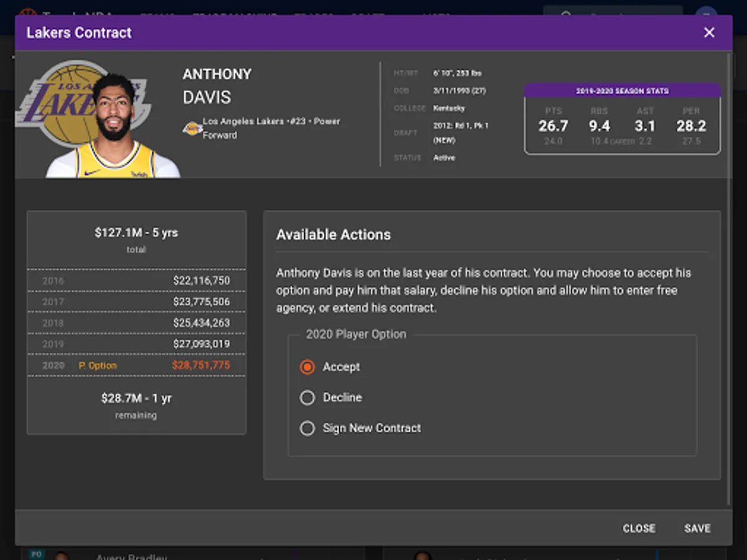The image size is (747, 560).
Task: Click the Lakers Contract dialog title
Action: (x=79, y=33)
